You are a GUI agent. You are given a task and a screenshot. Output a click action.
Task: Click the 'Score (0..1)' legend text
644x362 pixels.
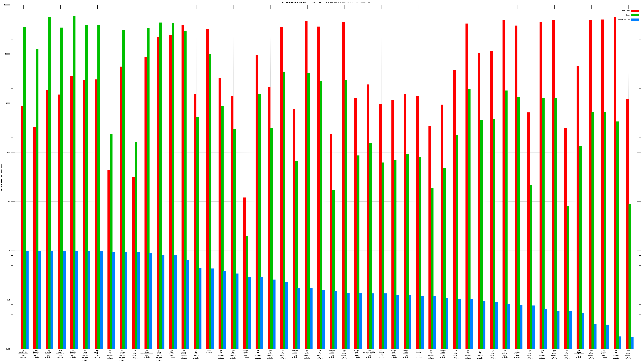click(x=624, y=20)
